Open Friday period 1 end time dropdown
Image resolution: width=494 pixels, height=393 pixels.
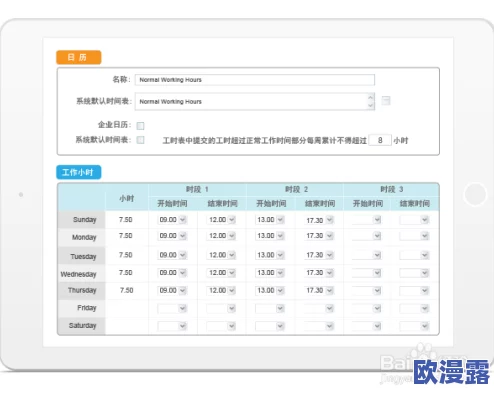pos(221,308)
